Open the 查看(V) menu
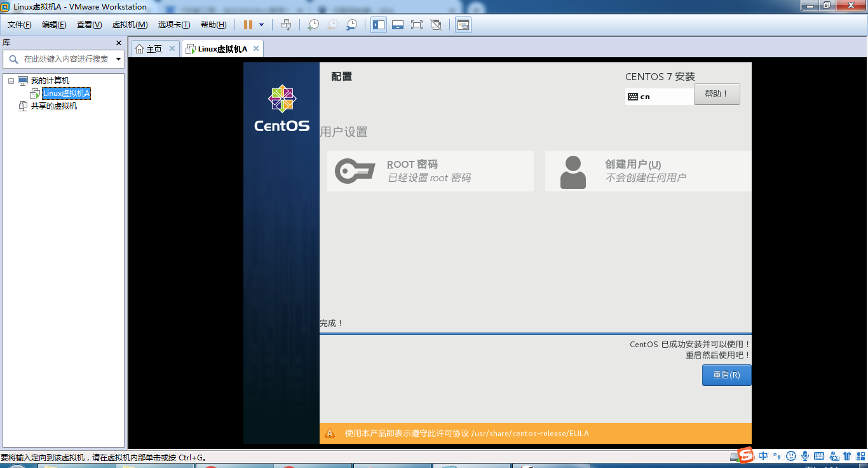This screenshot has width=868, height=468. tap(89, 25)
